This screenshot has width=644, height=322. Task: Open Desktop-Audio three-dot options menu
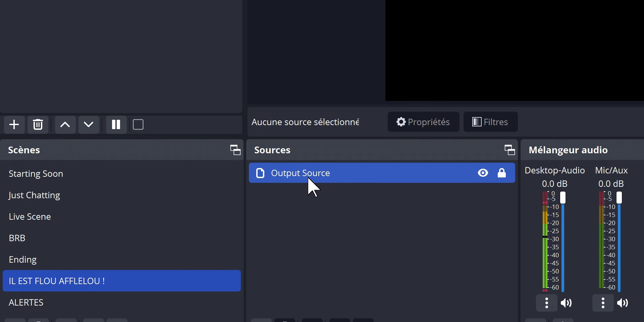546,303
